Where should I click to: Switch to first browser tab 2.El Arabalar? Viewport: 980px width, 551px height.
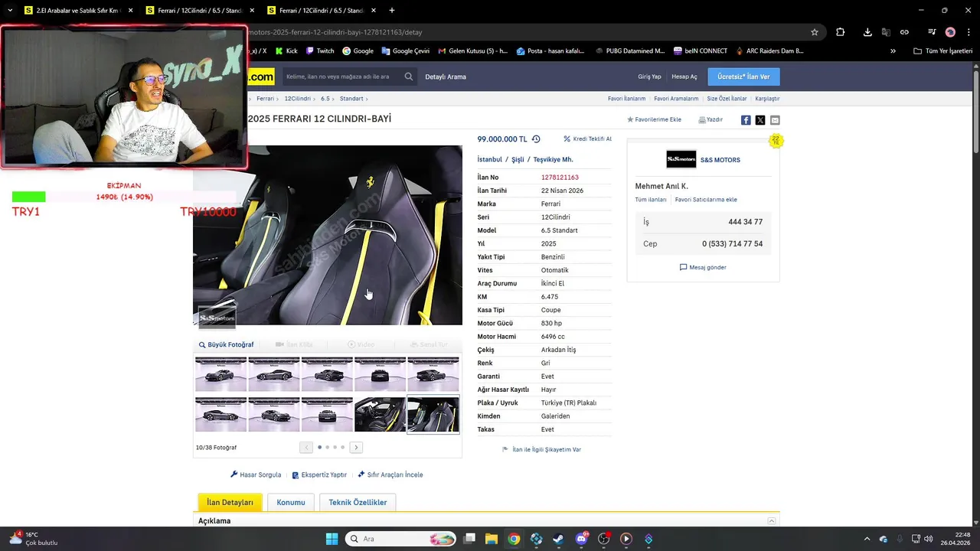(x=78, y=10)
